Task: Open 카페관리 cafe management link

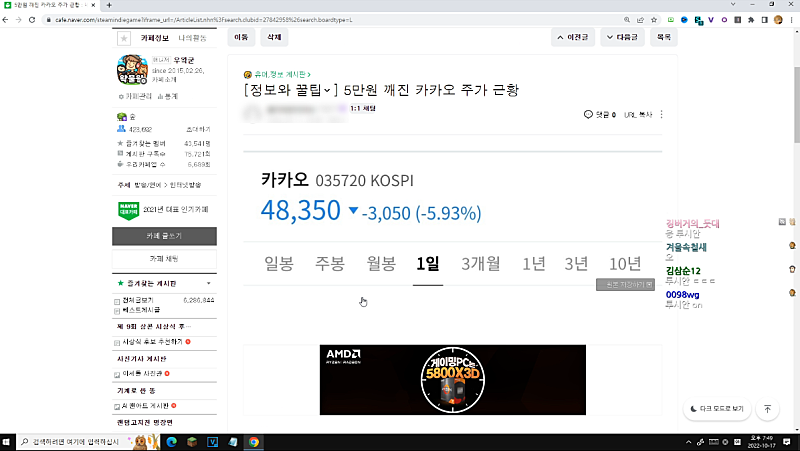Action: tap(135, 96)
